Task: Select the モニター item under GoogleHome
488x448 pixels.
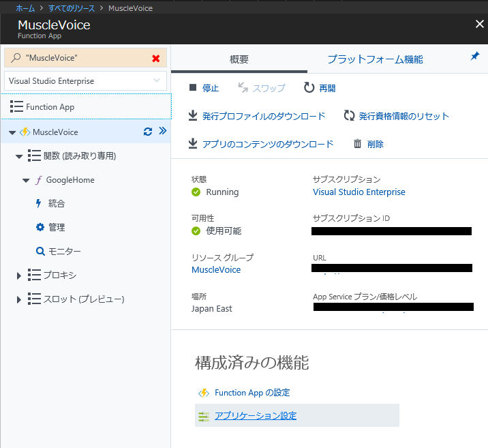Action: click(x=65, y=251)
